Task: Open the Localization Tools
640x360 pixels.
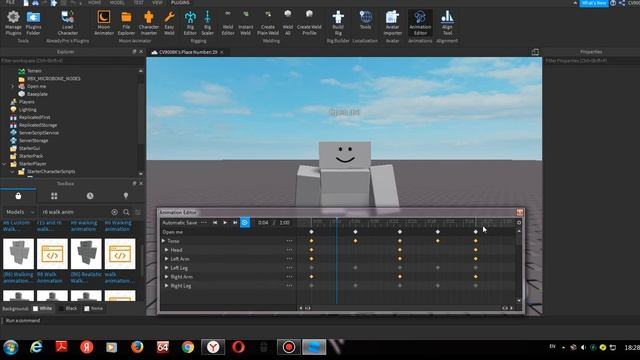Action: pos(365,20)
